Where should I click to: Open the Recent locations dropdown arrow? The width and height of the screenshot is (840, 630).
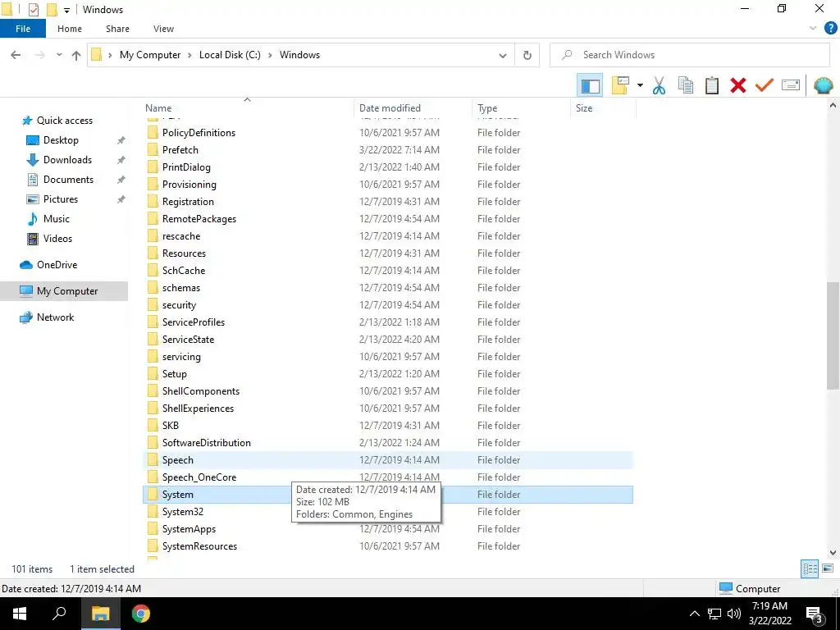pyautogui.click(x=59, y=55)
